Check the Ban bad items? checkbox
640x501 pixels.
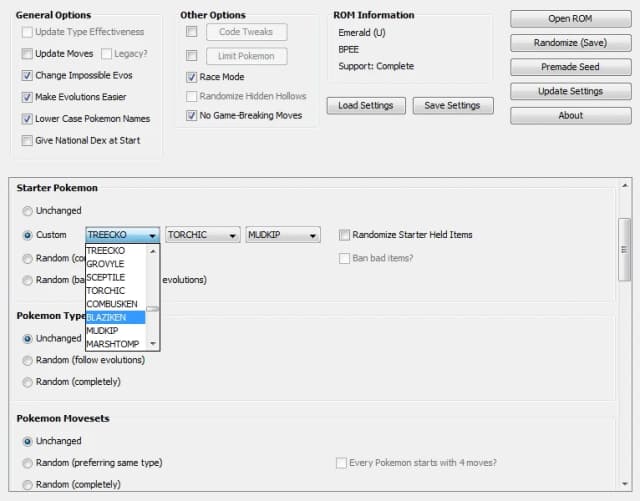click(344, 258)
